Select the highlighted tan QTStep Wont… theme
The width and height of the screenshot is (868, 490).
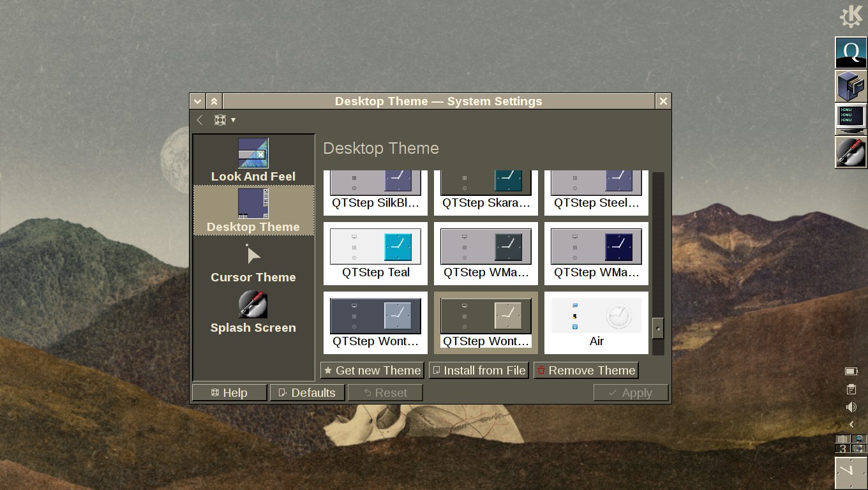click(486, 322)
